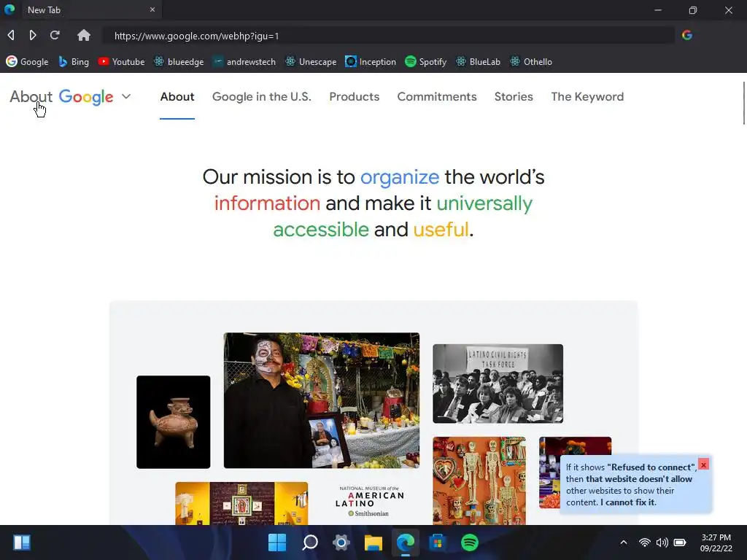Click the About Google logo

click(61, 97)
